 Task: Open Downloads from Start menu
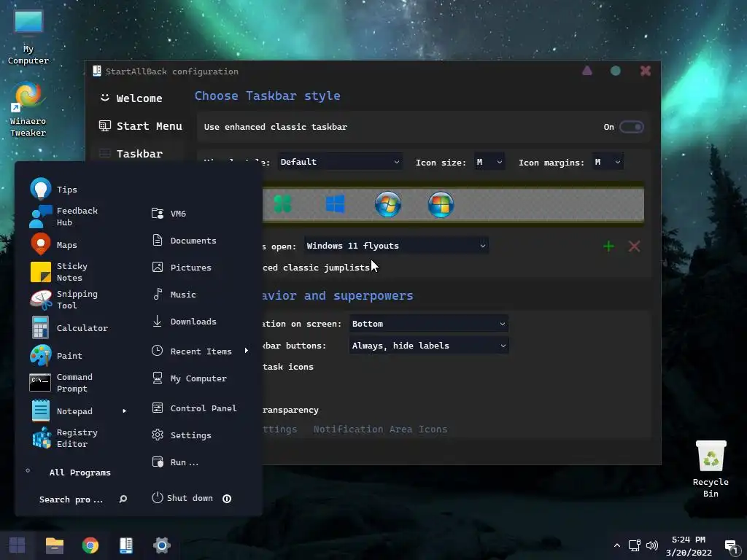click(x=184, y=322)
